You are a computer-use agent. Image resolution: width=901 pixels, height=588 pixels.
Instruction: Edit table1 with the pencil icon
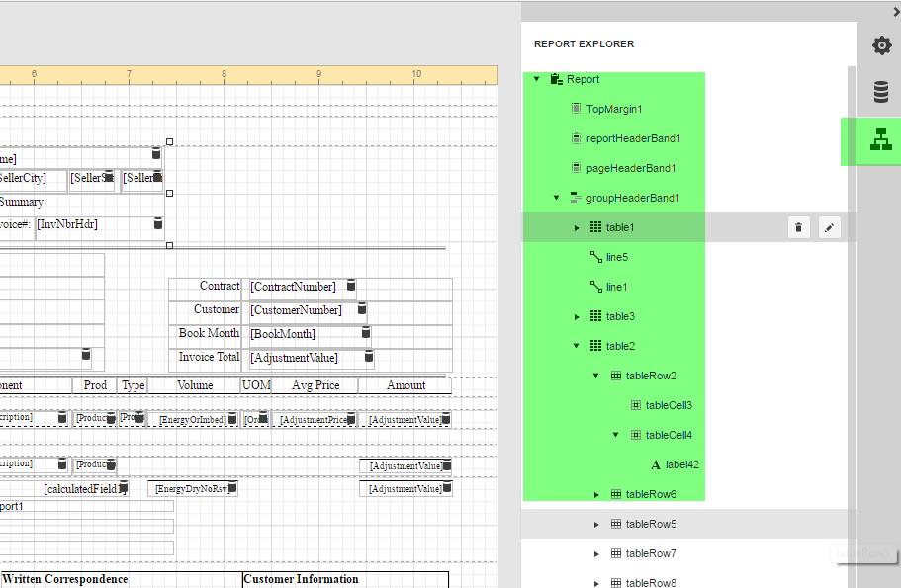[x=829, y=228]
